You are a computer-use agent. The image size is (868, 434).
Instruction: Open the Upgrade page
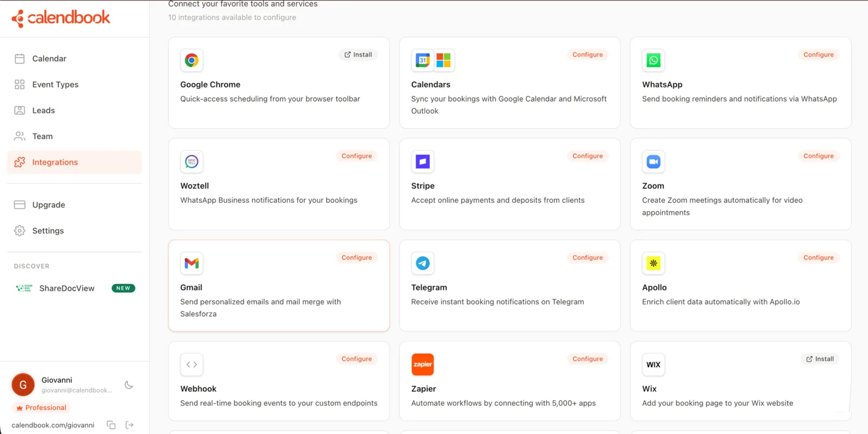74,205
